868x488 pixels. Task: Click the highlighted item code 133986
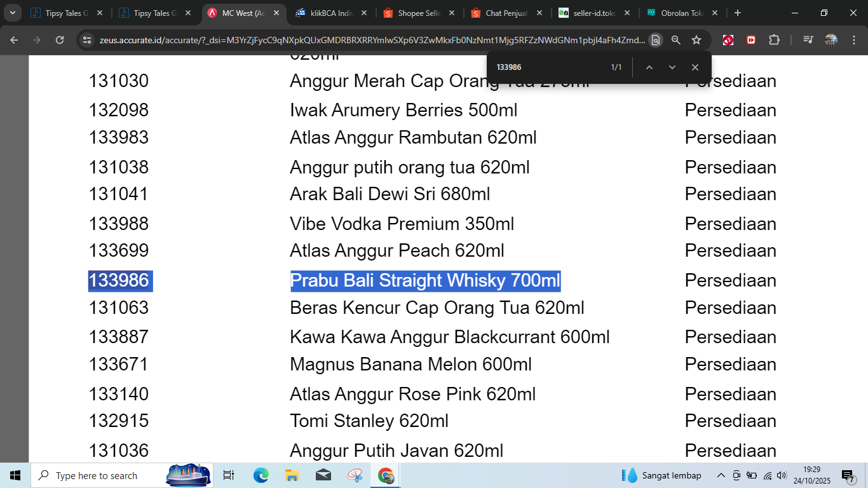(x=119, y=280)
